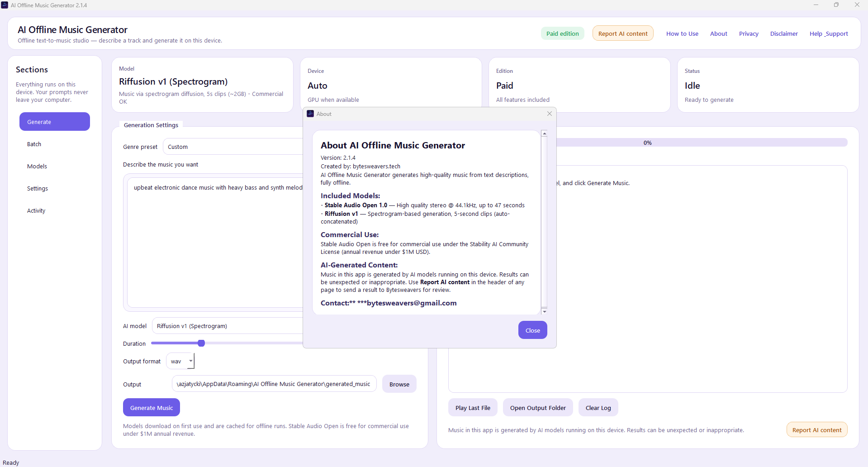The height and width of the screenshot is (467, 868).
Task: Click into the music description text box
Action: [215, 243]
